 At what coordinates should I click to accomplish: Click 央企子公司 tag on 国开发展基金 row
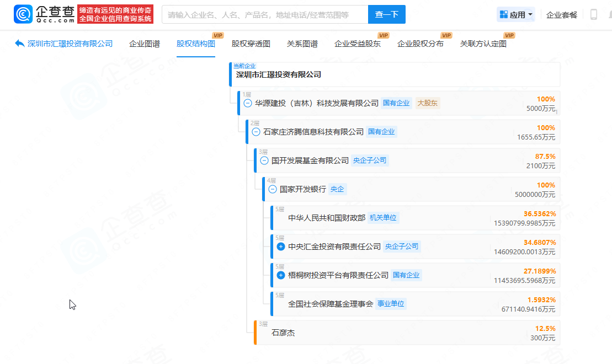point(370,160)
